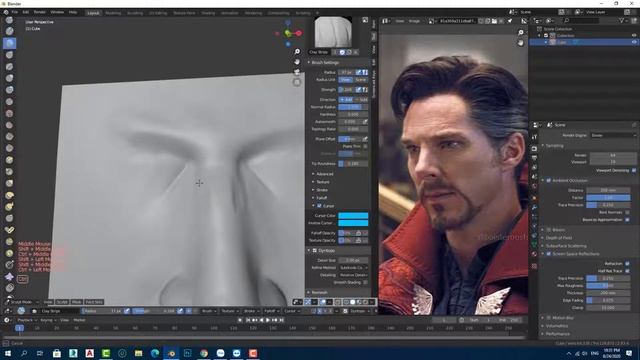Viewport: 640px width, 360px height.
Task: Enable Plane Trim checkbox
Action: (365, 146)
